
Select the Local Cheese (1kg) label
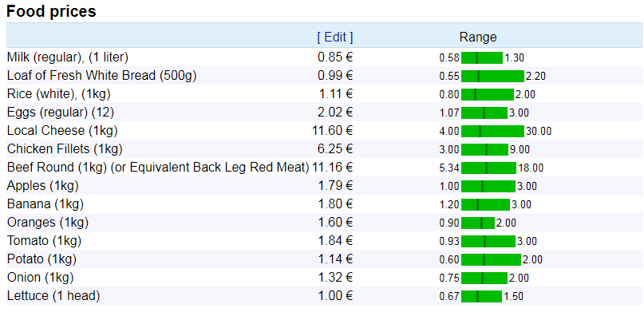coord(62,131)
